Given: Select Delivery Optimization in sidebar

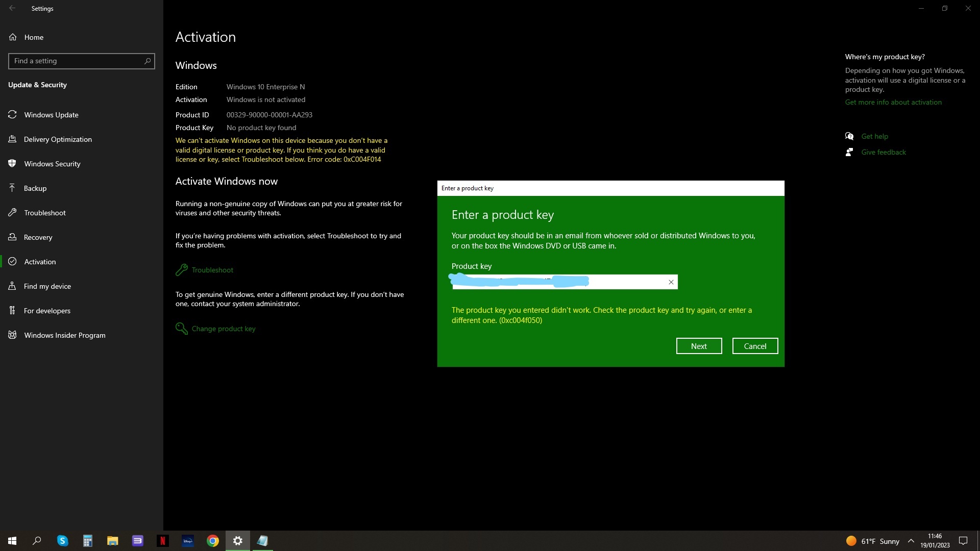Looking at the screenshot, I should pyautogui.click(x=58, y=139).
